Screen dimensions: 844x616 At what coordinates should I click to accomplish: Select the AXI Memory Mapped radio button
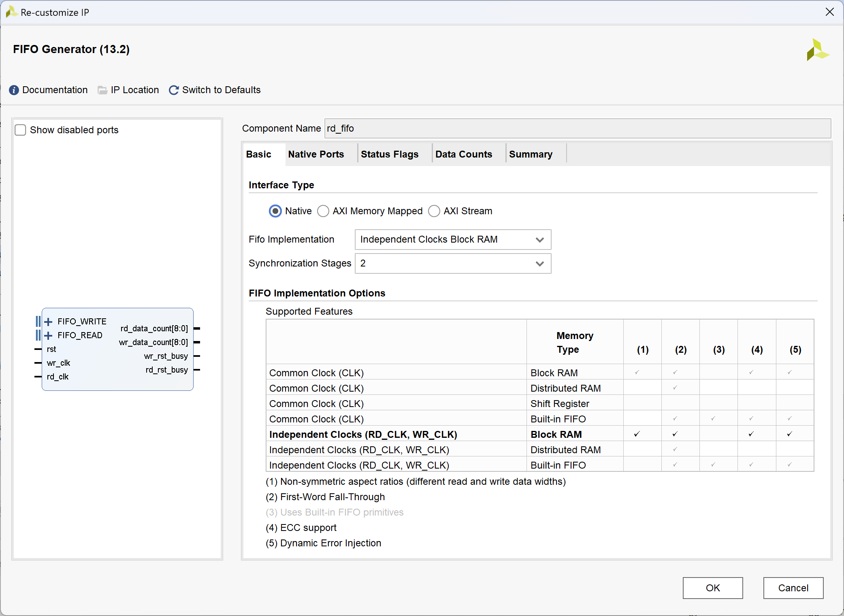(x=323, y=211)
